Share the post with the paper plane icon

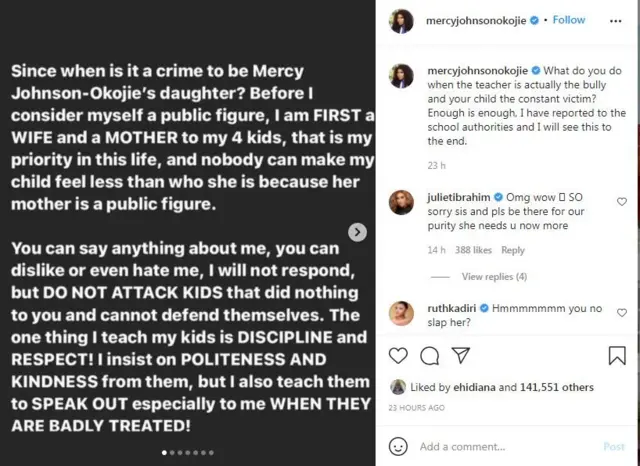(x=461, y=355)
